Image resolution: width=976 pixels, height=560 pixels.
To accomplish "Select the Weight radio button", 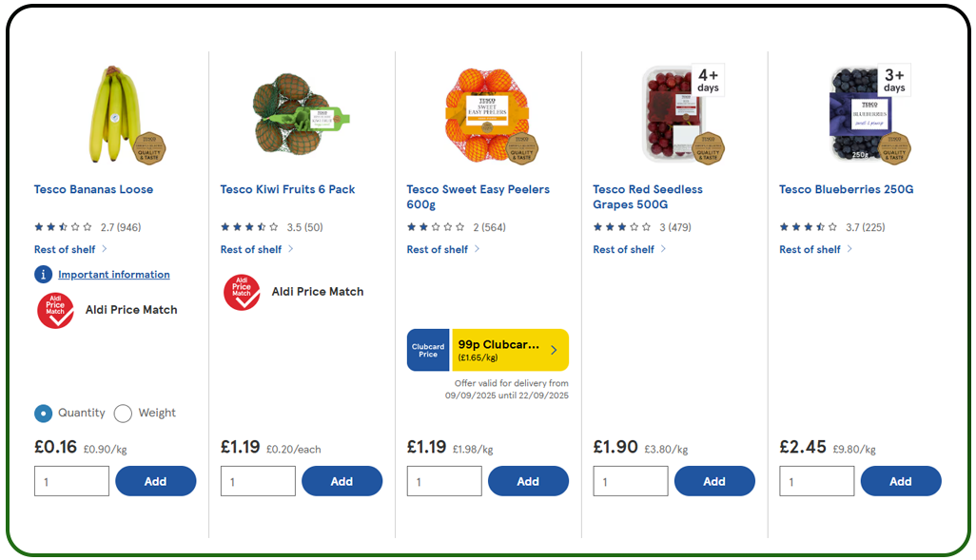I will (122, 413).
